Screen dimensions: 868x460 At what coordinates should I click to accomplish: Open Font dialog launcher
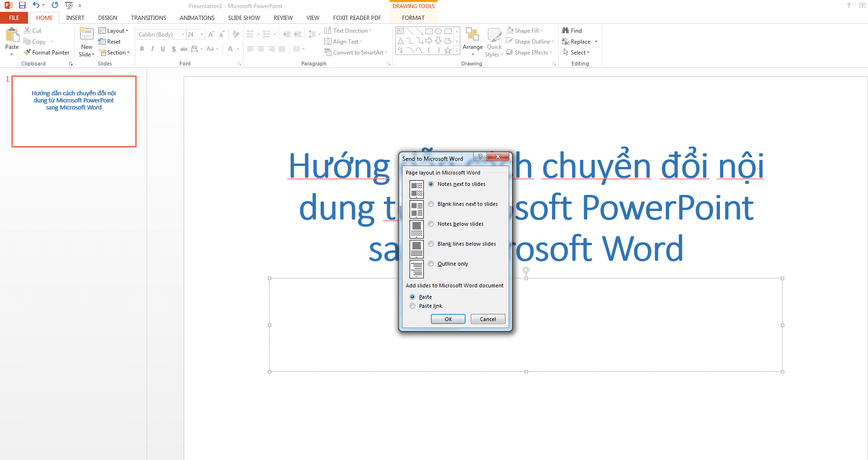pos(239,64)
